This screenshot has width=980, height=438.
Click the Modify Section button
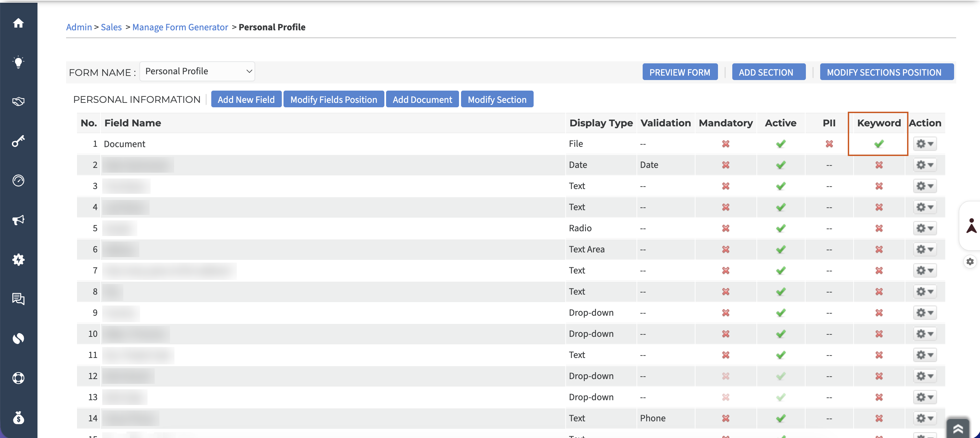click(497, 99)
